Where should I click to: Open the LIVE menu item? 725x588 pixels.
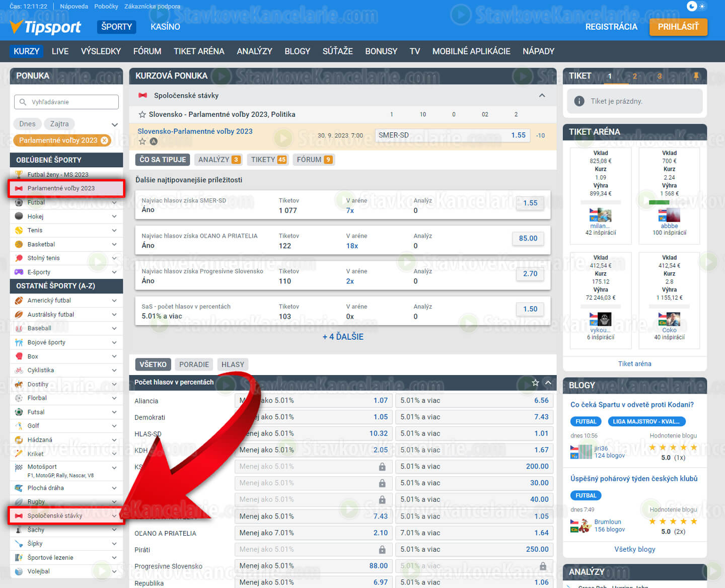click(60, 51)
